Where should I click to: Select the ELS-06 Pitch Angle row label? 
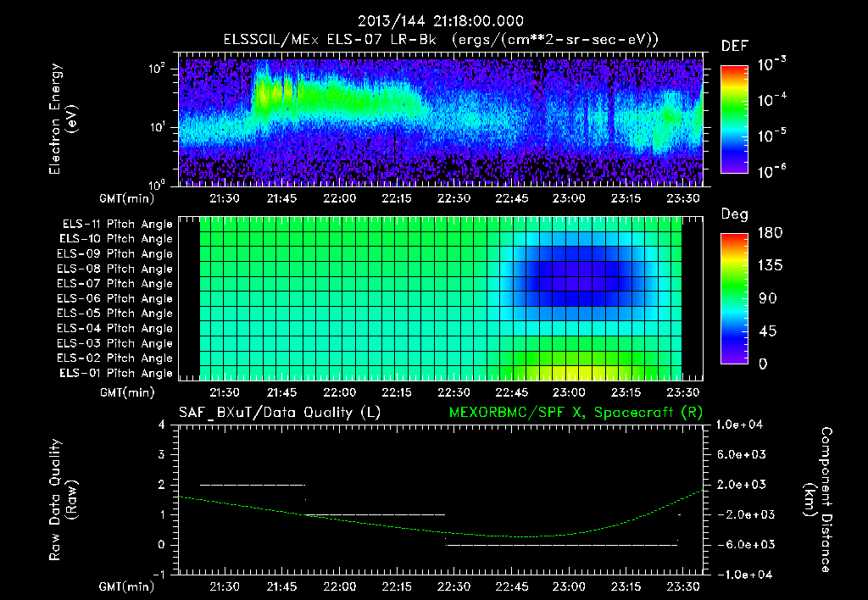click(x=115, y=299)
